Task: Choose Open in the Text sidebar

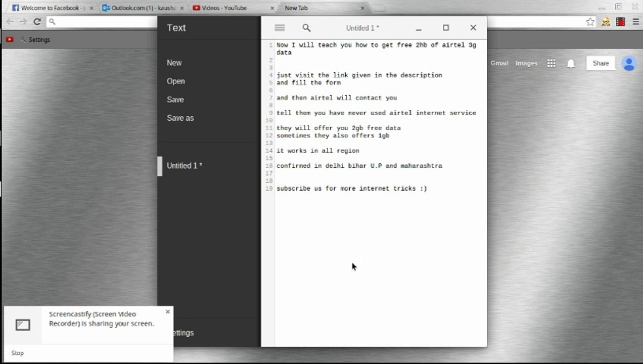Action: coord(176,81)
